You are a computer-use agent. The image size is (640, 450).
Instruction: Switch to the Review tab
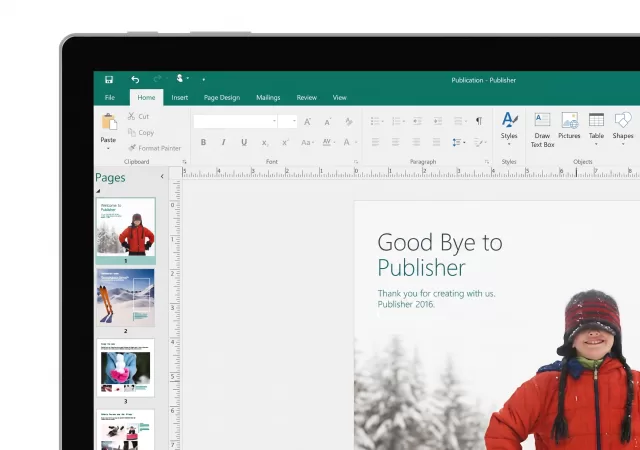(x=307, y=98)
